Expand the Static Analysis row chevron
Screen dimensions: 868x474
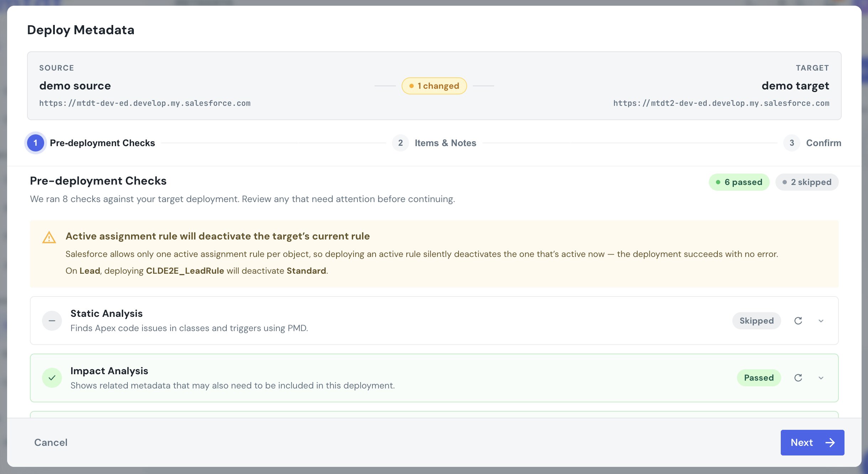pos(821,321)
